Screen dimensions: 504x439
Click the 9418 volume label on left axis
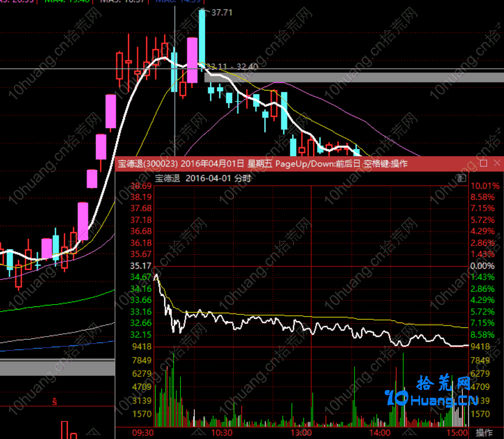142,346
